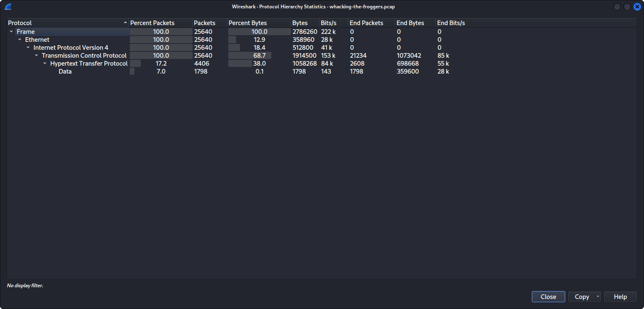
Task: Click the 21234 end packets value
Action: [358, 56]
